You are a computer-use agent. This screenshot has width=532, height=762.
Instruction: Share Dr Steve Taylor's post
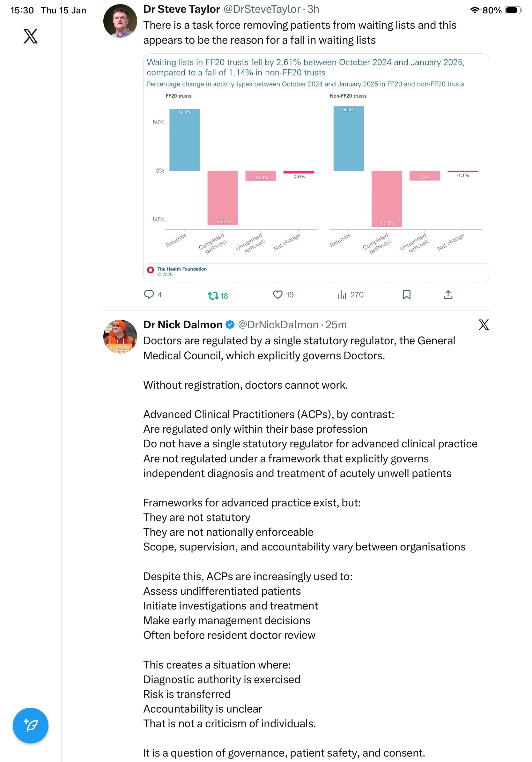pos(448,295)
